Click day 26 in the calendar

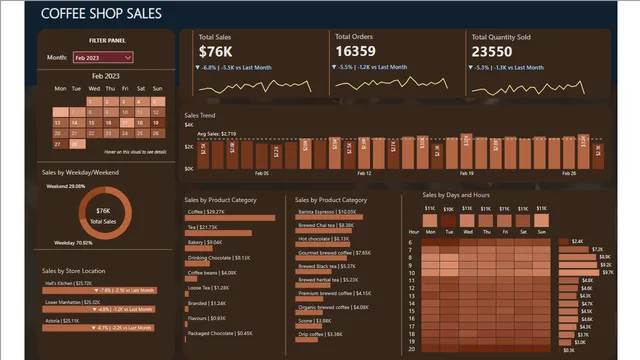click(x=158, y=133)
